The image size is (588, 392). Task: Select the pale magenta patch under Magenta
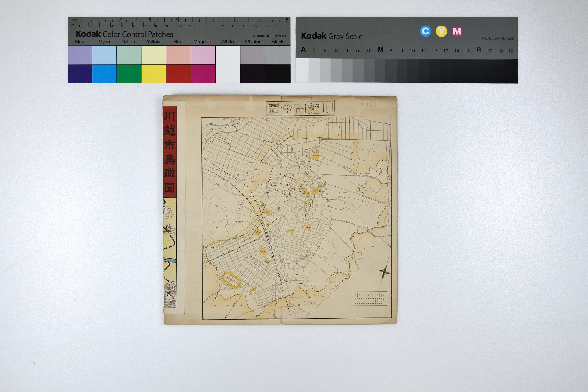(203, 55)
